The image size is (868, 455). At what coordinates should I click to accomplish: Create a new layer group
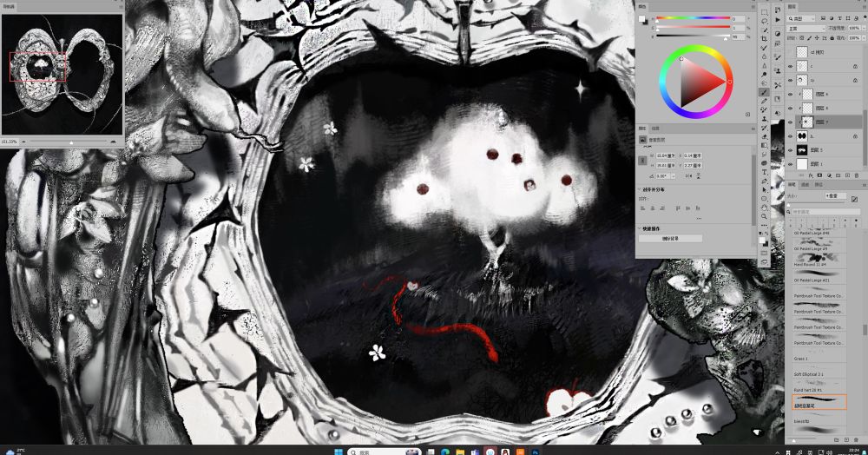[838, 175]
